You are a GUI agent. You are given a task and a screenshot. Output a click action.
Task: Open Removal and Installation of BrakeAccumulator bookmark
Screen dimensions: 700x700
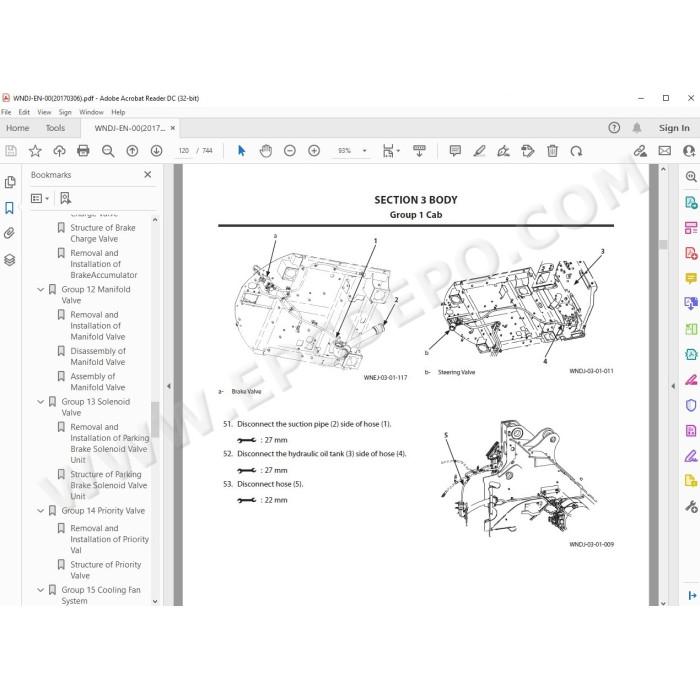click(x=104, y=264)
